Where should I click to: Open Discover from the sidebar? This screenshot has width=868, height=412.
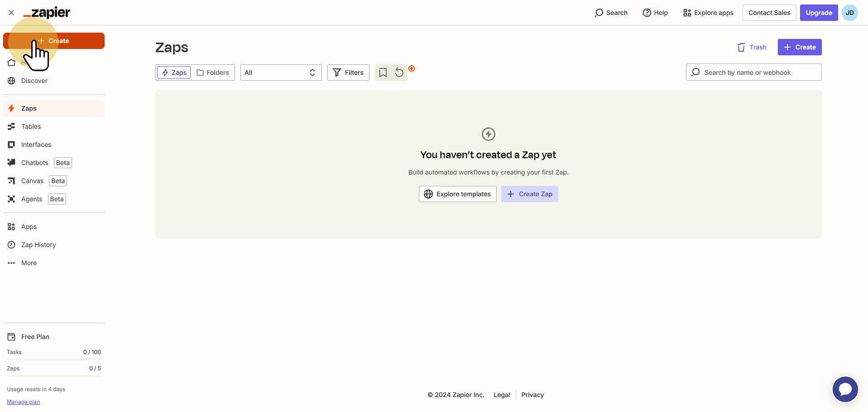pyautogui.click(x=54, y=81)
